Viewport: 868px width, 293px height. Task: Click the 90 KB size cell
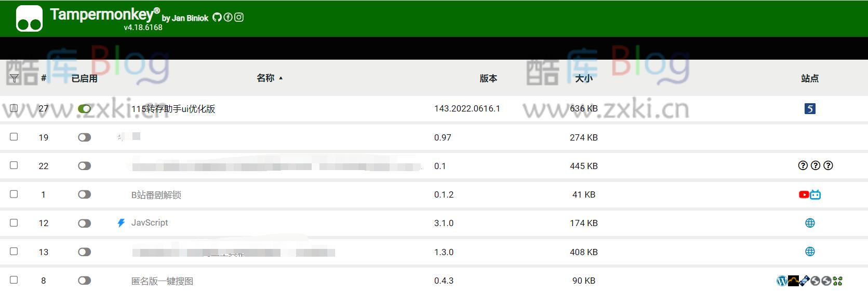[x=584, y=281]
